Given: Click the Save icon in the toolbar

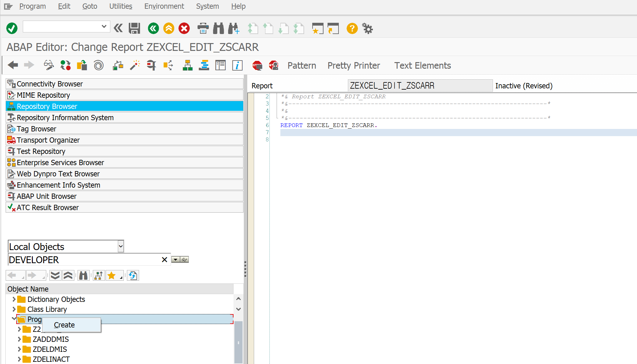Looking at the screenshot, I should coord(134,28).
